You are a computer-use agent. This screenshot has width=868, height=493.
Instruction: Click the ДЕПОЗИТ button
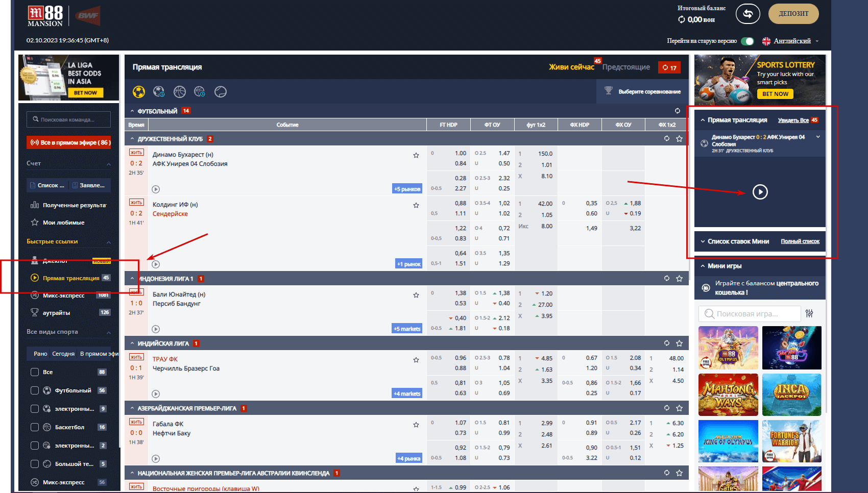point(793,14)
